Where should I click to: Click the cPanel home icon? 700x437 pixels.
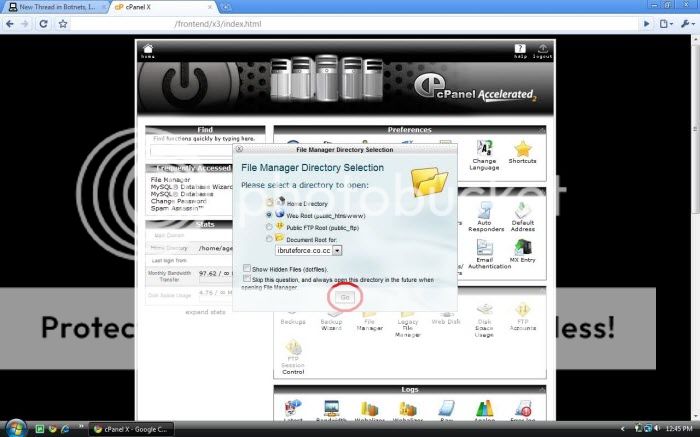[x=148, y=48]
